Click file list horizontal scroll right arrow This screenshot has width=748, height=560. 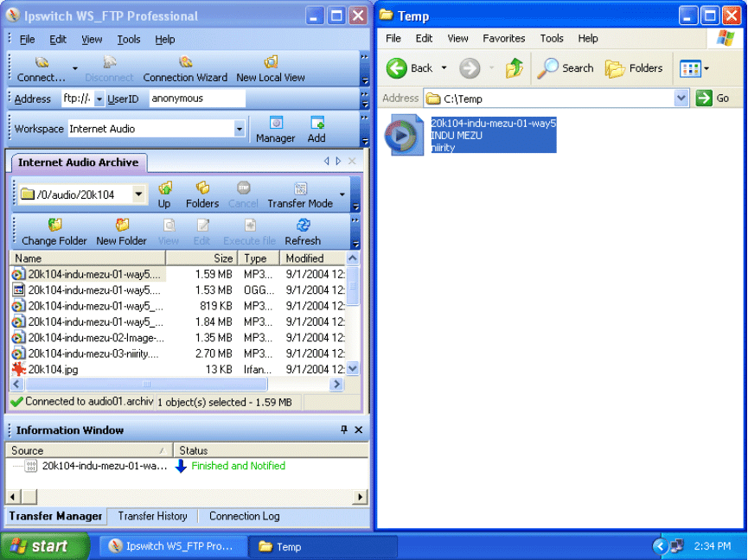(x=336, y=385)
